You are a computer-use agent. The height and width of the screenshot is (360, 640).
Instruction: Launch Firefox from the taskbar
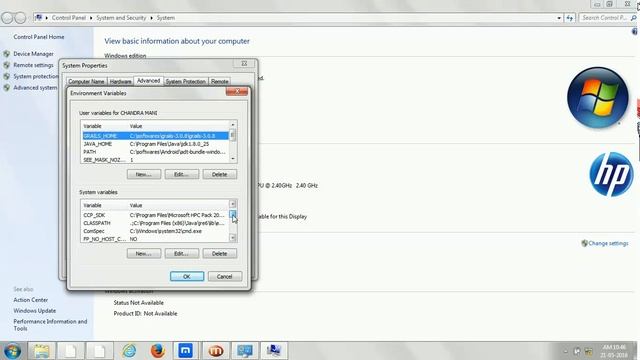(158, 351)
